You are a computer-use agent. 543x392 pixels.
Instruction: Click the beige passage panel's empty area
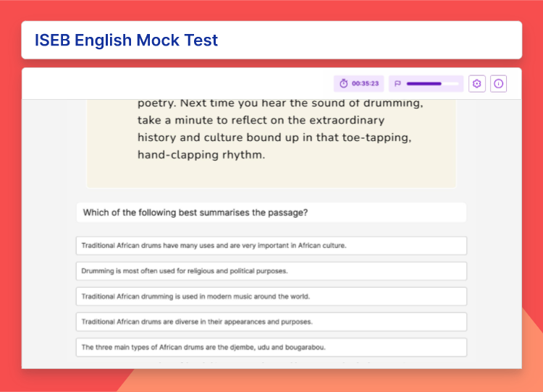(x=271, y=175)
